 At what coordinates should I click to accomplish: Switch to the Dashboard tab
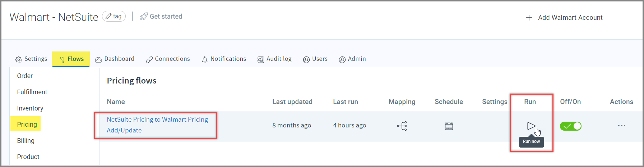click(x=115, y=59)
